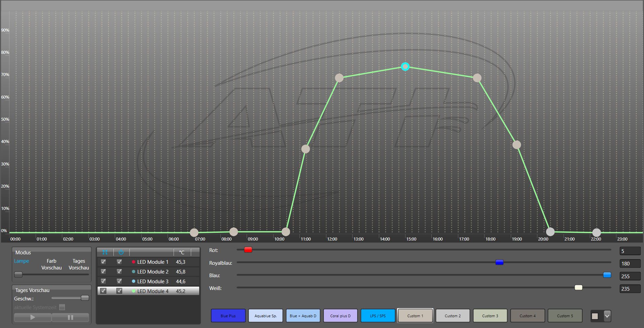644x328 pixels.
Task: Toggle link checkbox for LED Module 1
Action: click(x=103, y=262)
